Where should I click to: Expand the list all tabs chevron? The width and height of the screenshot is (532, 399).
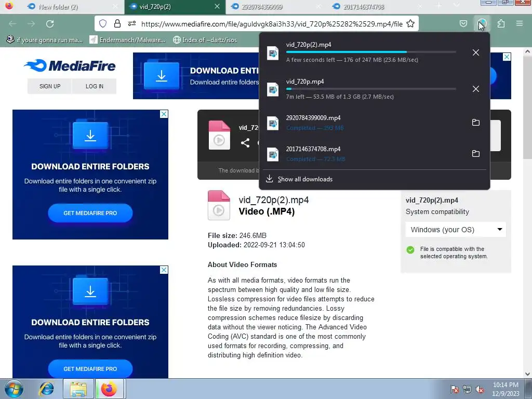(456, 6)
